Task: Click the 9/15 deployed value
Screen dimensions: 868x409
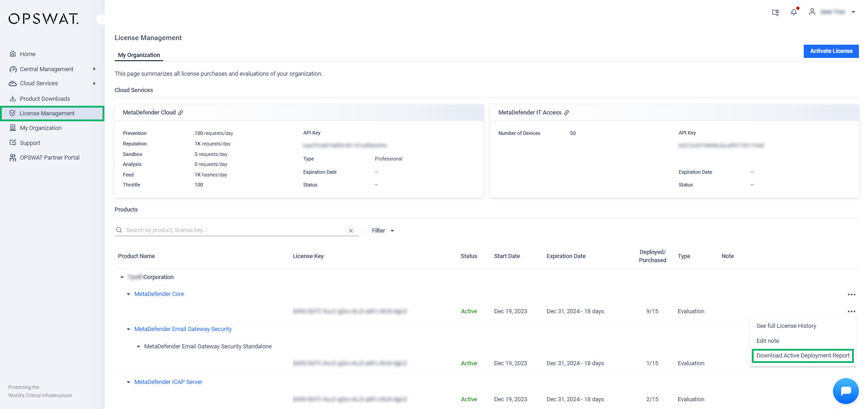Action: [x=652, y=311]
